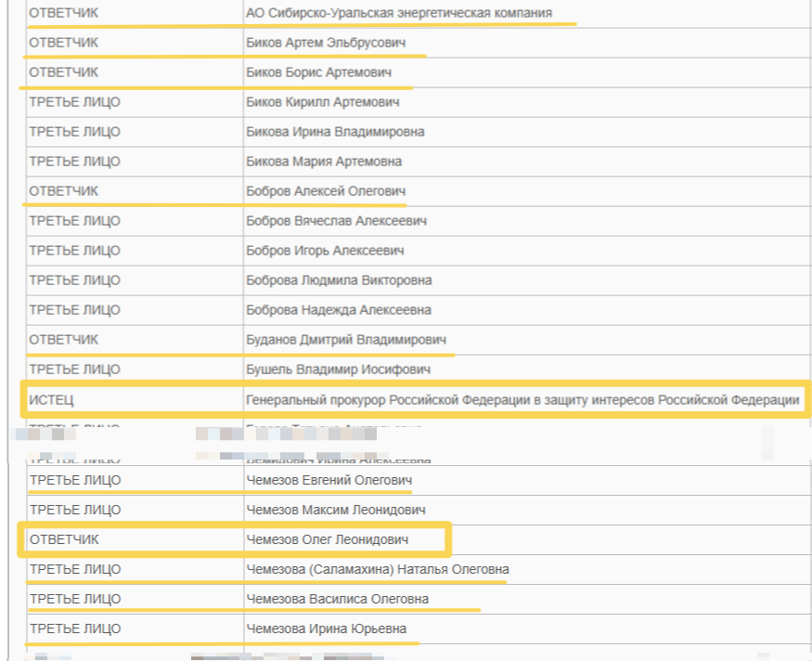The width and height of the screenshot is (812, 661).
Task: Select the name 'Чемезов Максим Леонидович'
Action: tap(336, 510)
